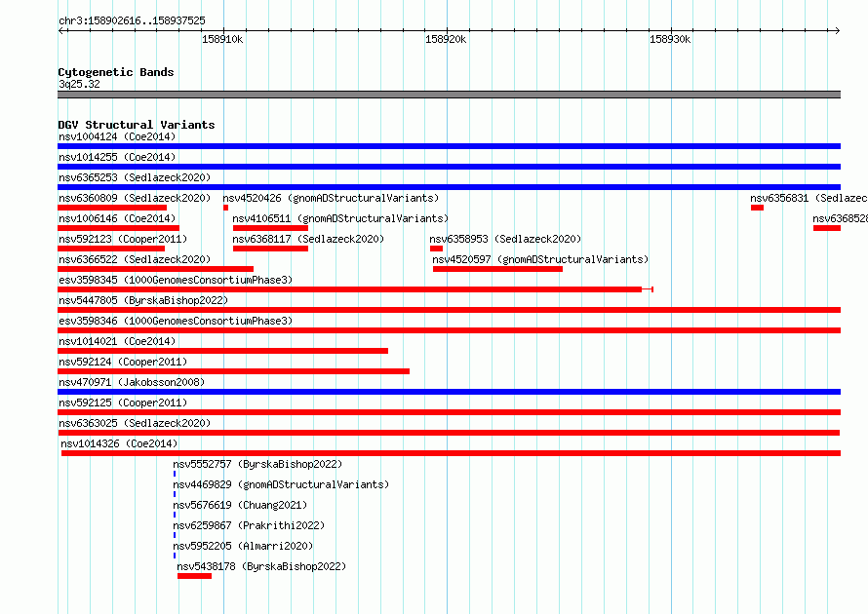Click the esv3598346 red variant bar
868x614 pixels.
click(449, 330)
